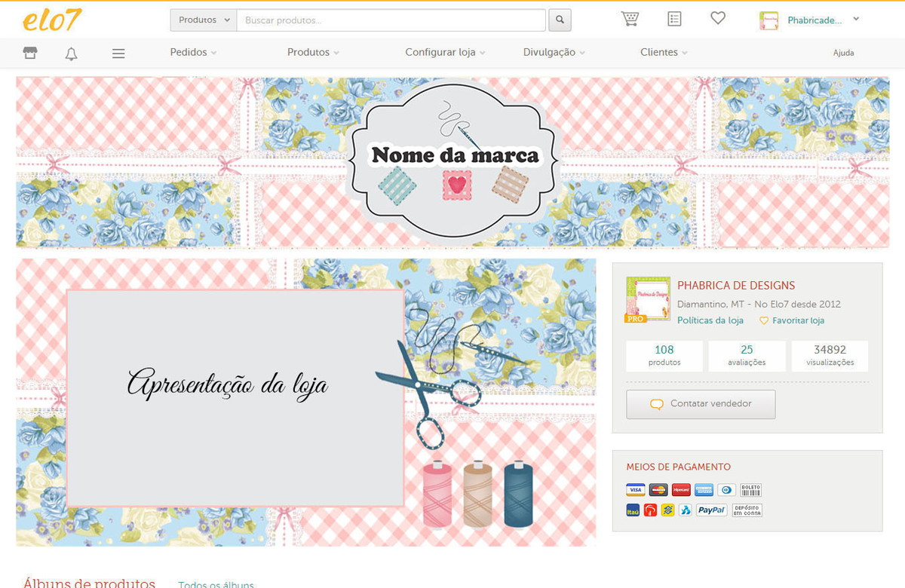Open the Configurar loja menu

pyautogui.click(x=444, y=53)
